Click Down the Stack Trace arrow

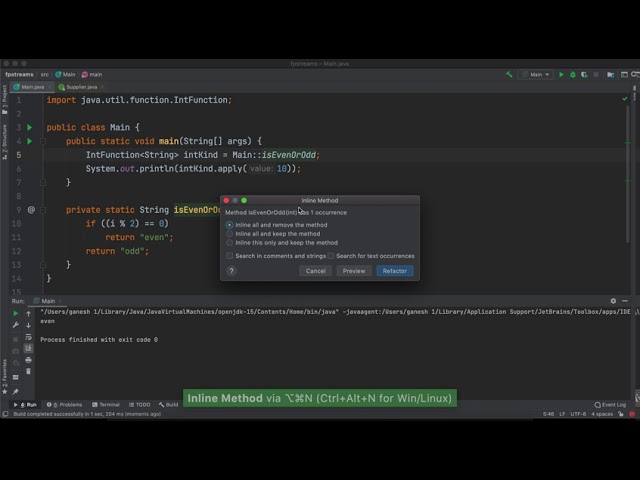click(x=28, y=325)
